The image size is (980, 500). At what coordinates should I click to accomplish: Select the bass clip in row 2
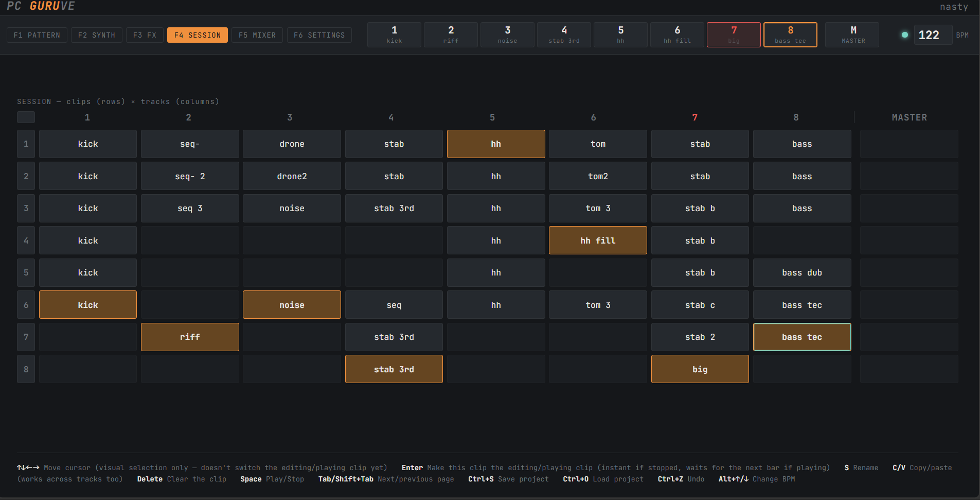pyautogui.click(x=802, y=176)
